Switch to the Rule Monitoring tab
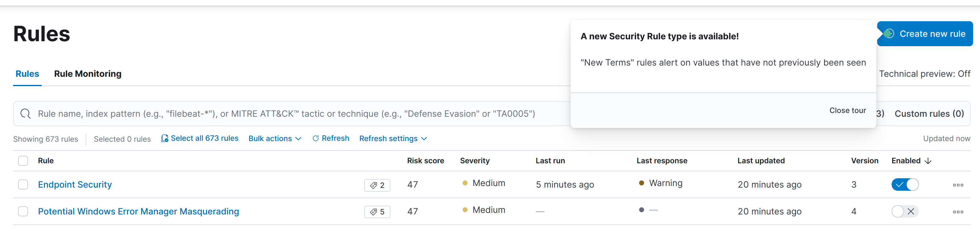 [87, 74]
